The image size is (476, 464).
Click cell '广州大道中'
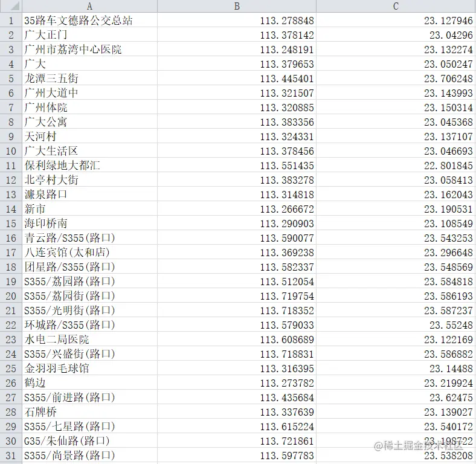click(x=89, y=92)
